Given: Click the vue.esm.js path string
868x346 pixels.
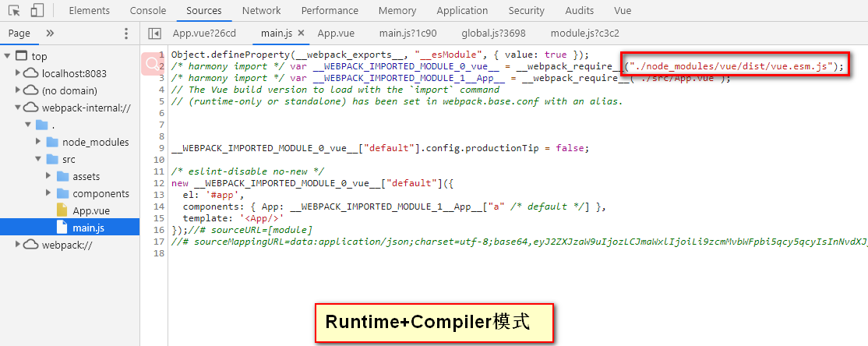Looking at the screenshot, I should coord(733,66).
